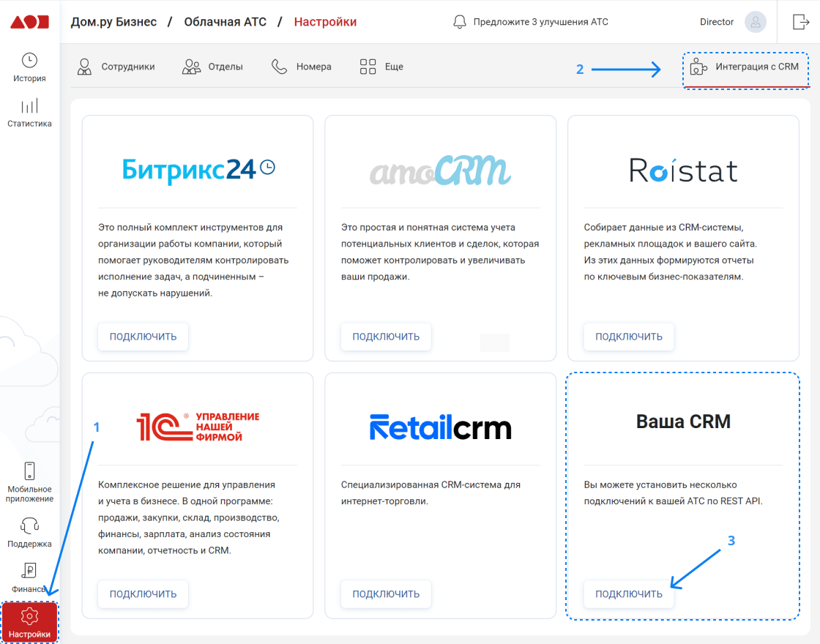The width and height of the screenshot is (820, 644).
Task: Click ПОДКЛЮЧИТЬ under Ваша CRM
Action: 629,594
